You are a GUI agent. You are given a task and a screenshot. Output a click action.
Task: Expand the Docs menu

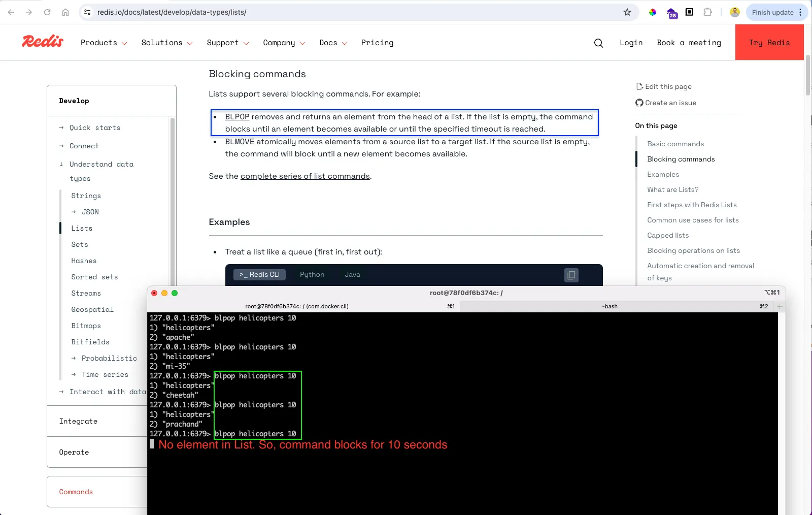click(333, 43)
